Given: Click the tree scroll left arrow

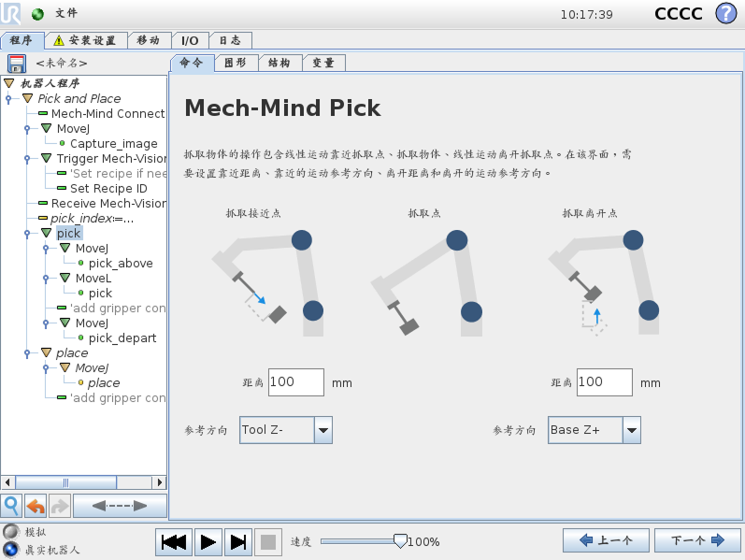Looking at the screenshot, I should tap(7, 482).
